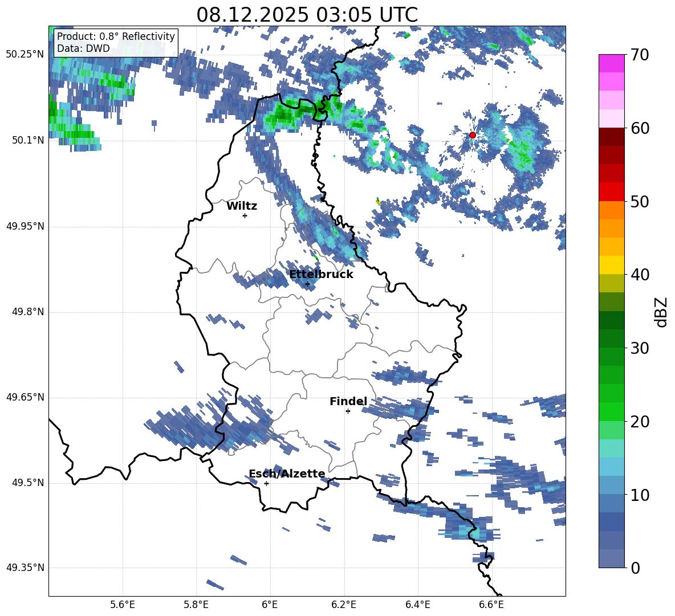675x616 pixels.
Task: Click the 49.35°N latitude label
Action: click(25, 568)
